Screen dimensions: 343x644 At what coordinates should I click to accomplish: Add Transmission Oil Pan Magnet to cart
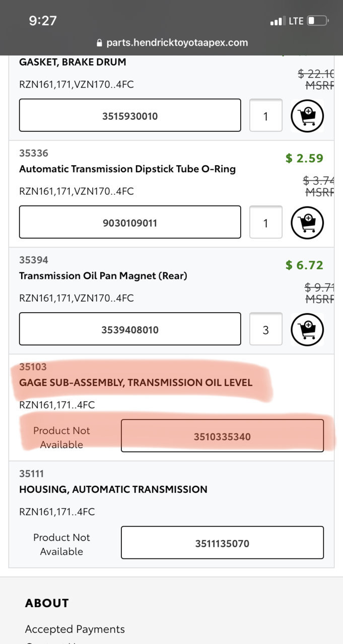coord(307,329)
